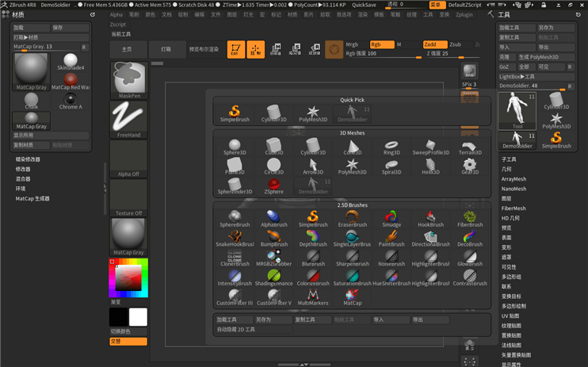This screenshot has height=367, width=588.
Task: Toggle the Draw mode button
Action: 255,49
